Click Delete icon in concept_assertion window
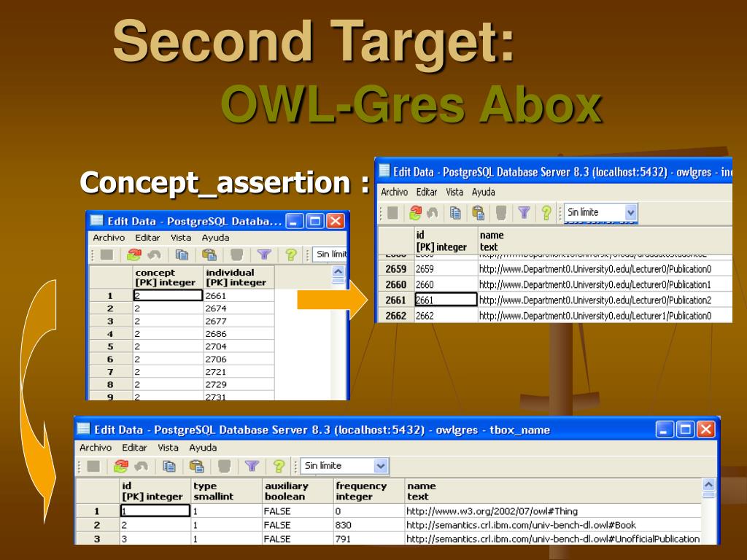 click(237, 254)
